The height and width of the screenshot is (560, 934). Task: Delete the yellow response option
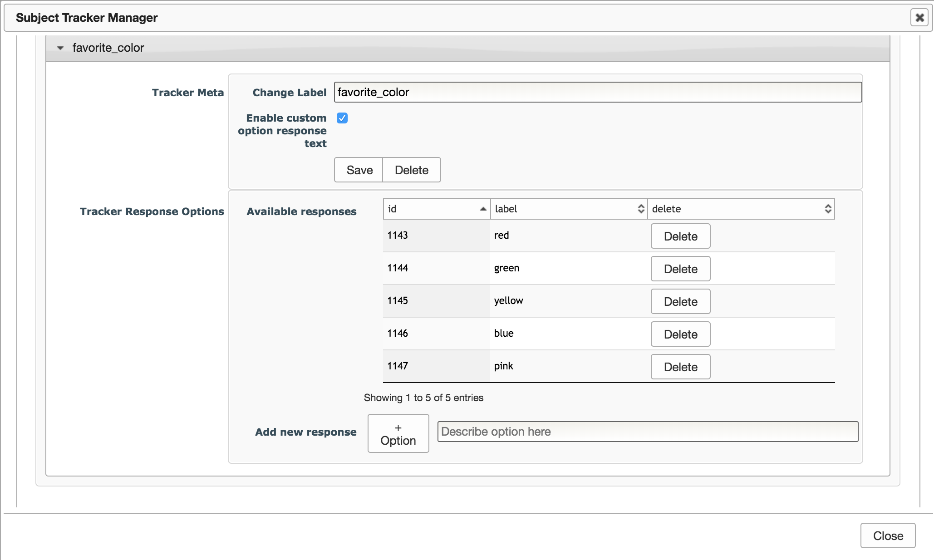coord(680,301)
